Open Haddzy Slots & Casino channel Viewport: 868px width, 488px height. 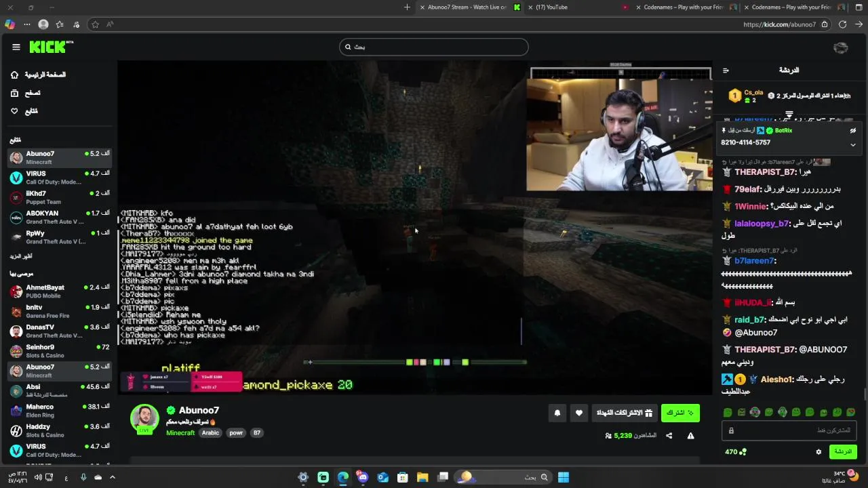[x=60, y=430]
